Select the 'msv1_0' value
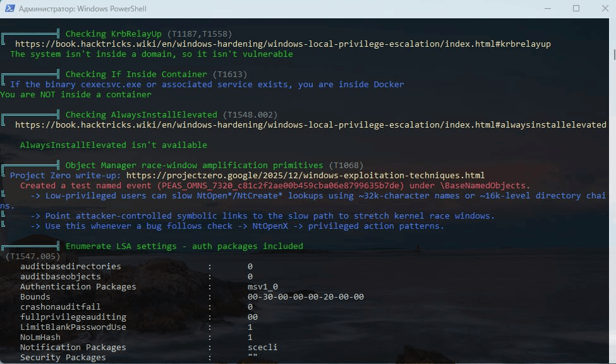 (x=262, y=287)
